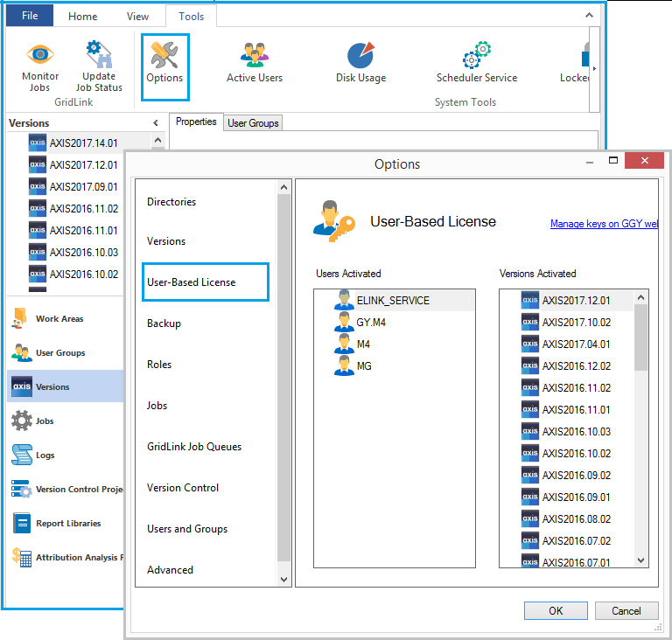Viewport: 672px width, 640px height.
Task: Open Manage keys on GGY website link
Action: point(604,224)
